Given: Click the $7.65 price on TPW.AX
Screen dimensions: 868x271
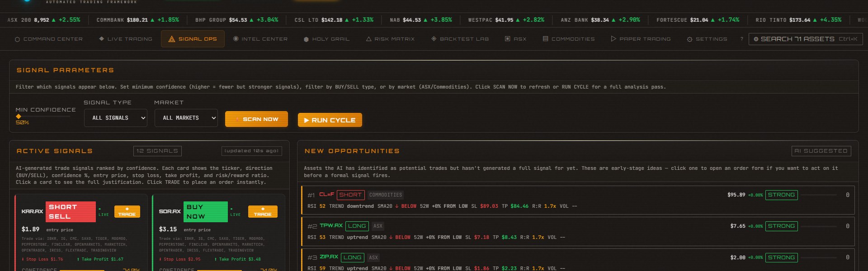Looking at the screenshot, I should point(738,226).
